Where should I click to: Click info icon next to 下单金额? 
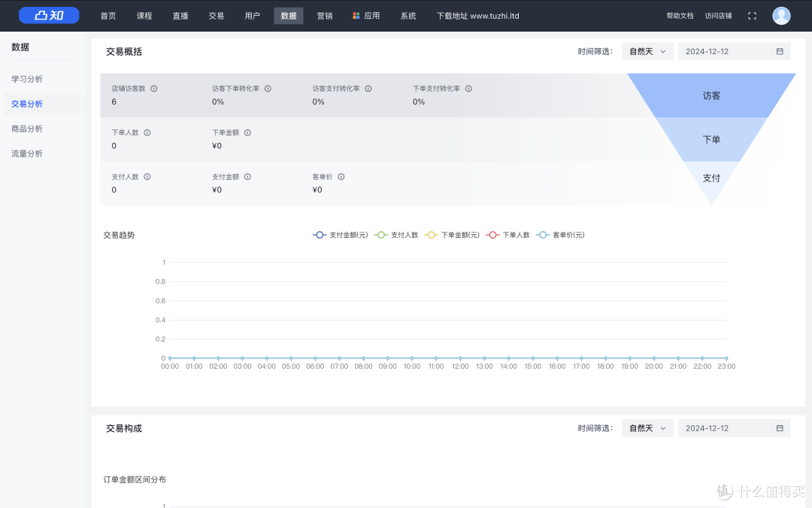coord(247,132)
